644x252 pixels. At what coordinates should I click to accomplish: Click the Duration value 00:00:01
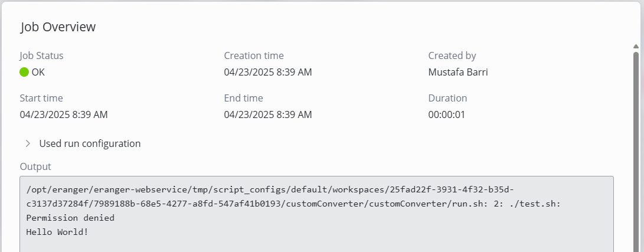pos(447,114)
